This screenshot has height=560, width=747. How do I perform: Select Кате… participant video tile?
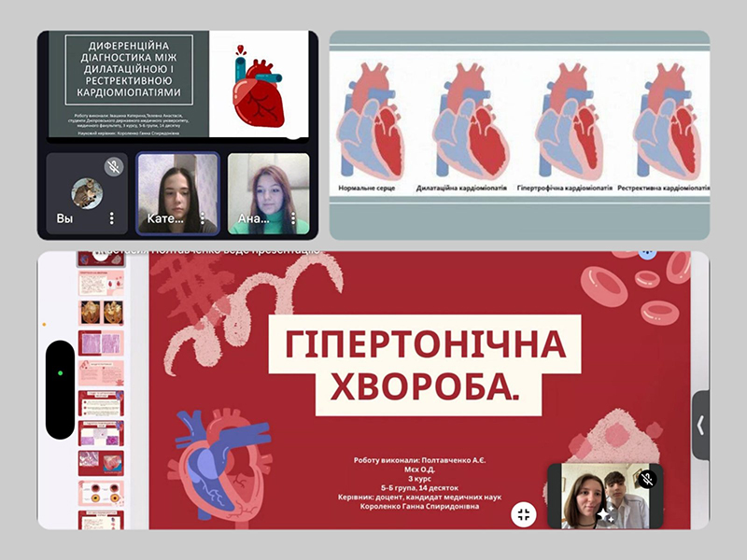click(177, 191)
